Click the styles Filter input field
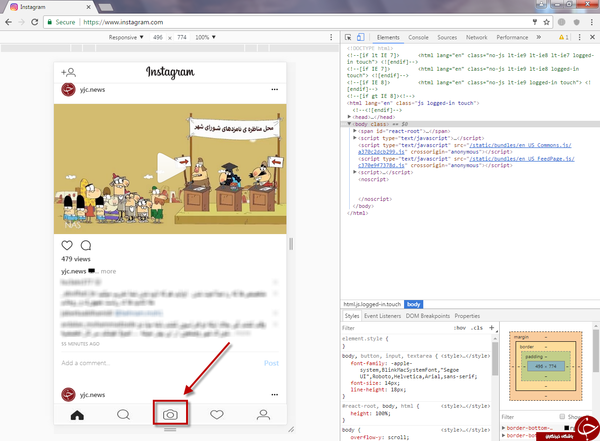 (x=396, y=328)
